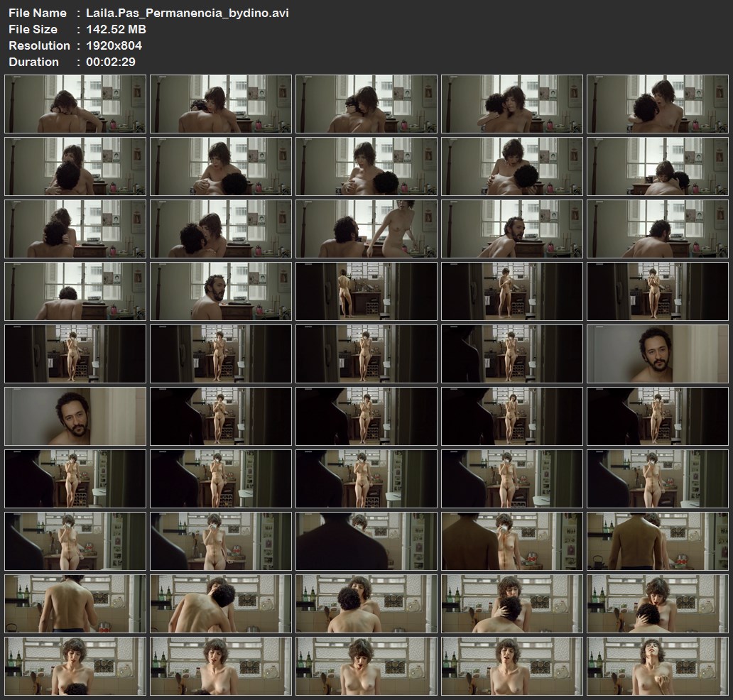
Task: Select sixth-row close-up of bearded man leaning sideways
Action: coord(75,416)
